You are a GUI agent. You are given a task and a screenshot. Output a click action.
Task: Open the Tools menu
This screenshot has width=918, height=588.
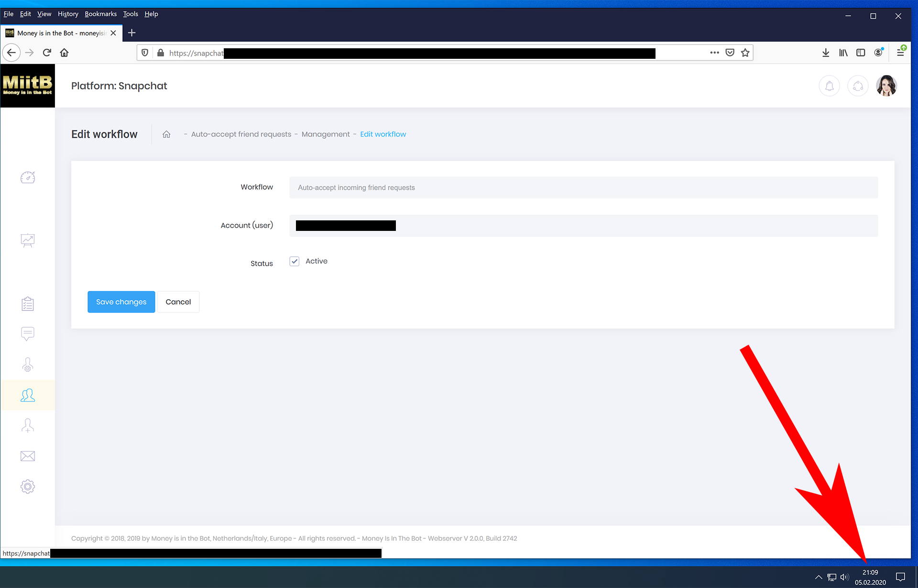pos(131,14)
